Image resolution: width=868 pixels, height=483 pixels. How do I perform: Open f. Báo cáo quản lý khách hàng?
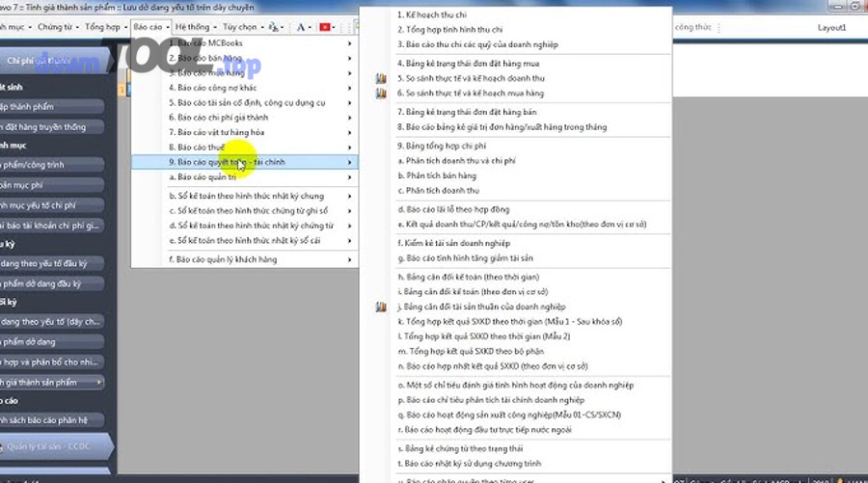point(245,259)
